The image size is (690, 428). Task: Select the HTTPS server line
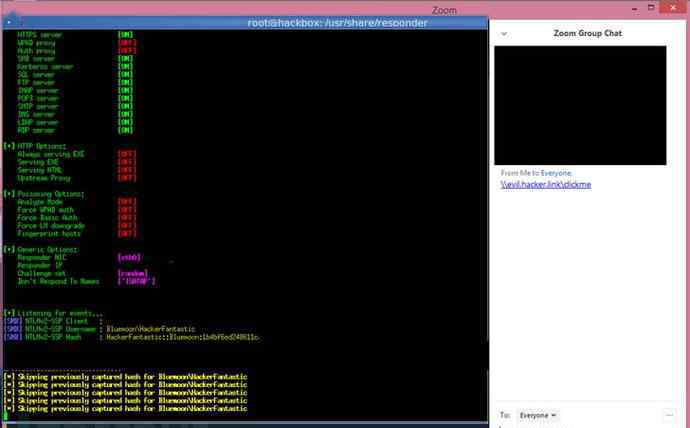click(x=75, y=35)
